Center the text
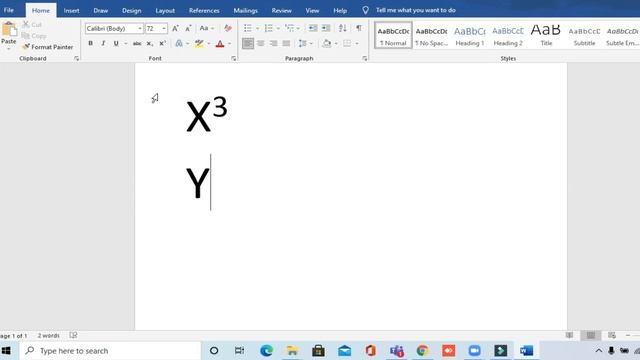 tap(261, 43)
